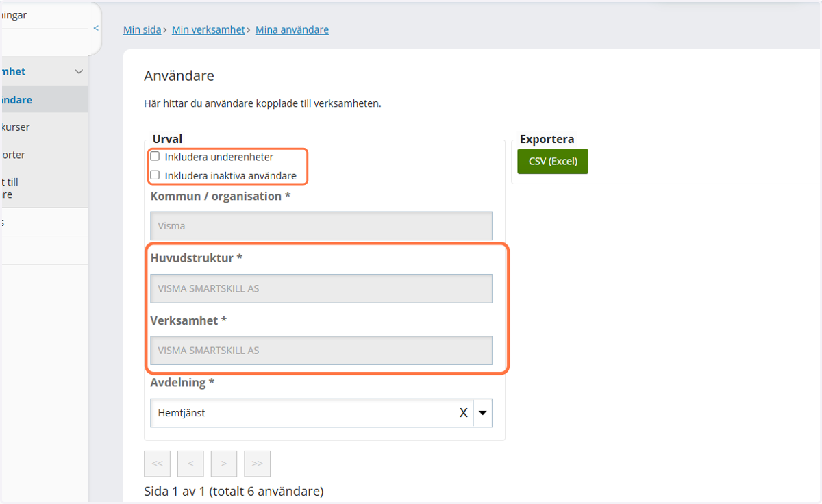Click the Kommun / organisation field showing Visma
This screenshot has width=822, height=504.
pyautogui.click(x=321, y=226)
